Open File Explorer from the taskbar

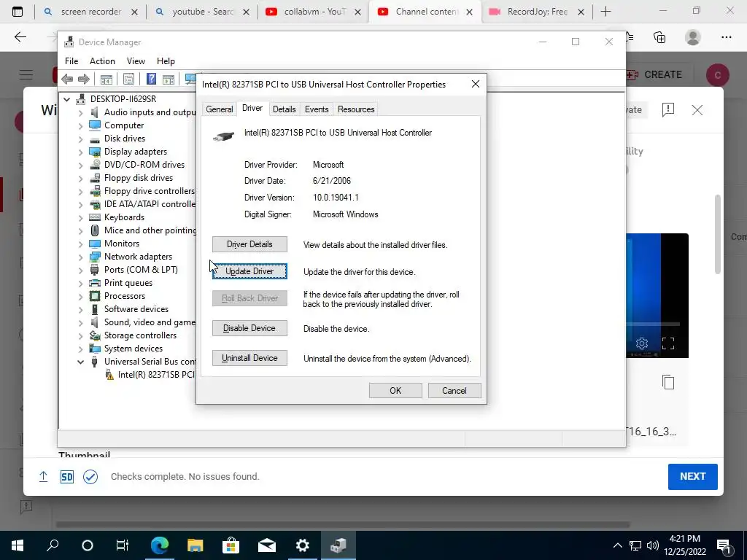195,545
